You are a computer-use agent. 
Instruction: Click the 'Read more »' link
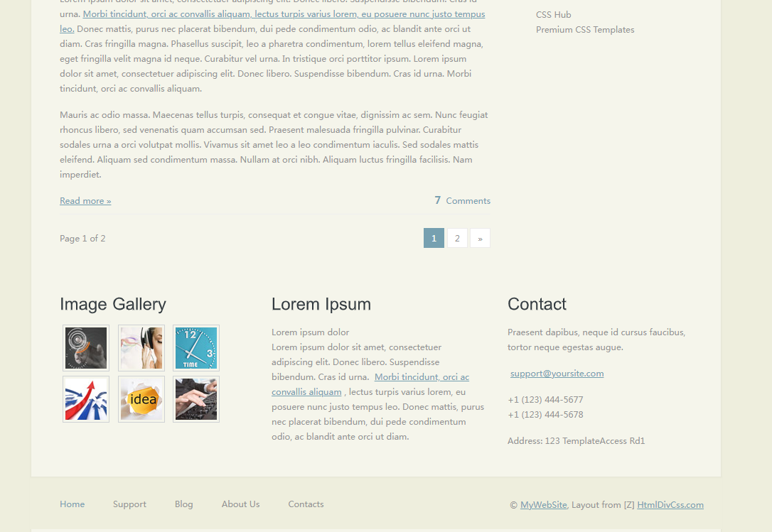coord(85,201)
